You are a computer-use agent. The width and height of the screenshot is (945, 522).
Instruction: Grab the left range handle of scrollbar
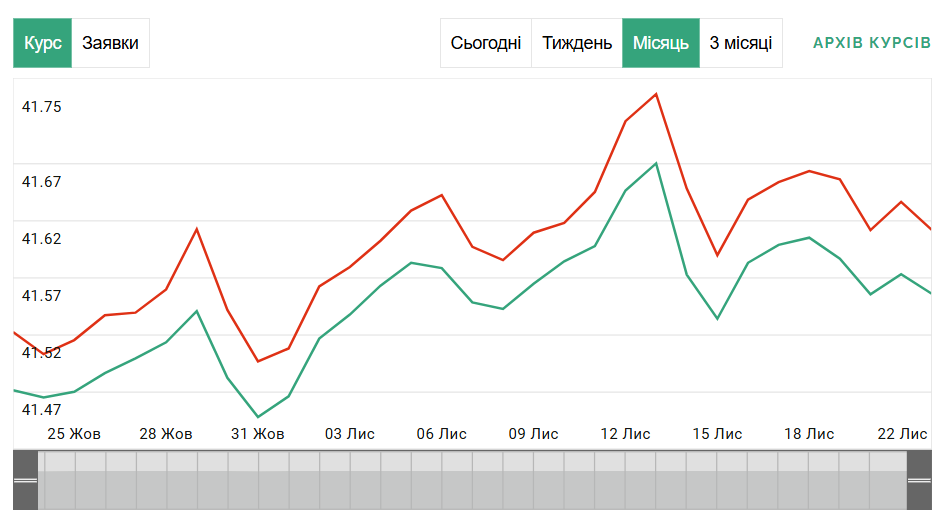click(x=25, y=481)
